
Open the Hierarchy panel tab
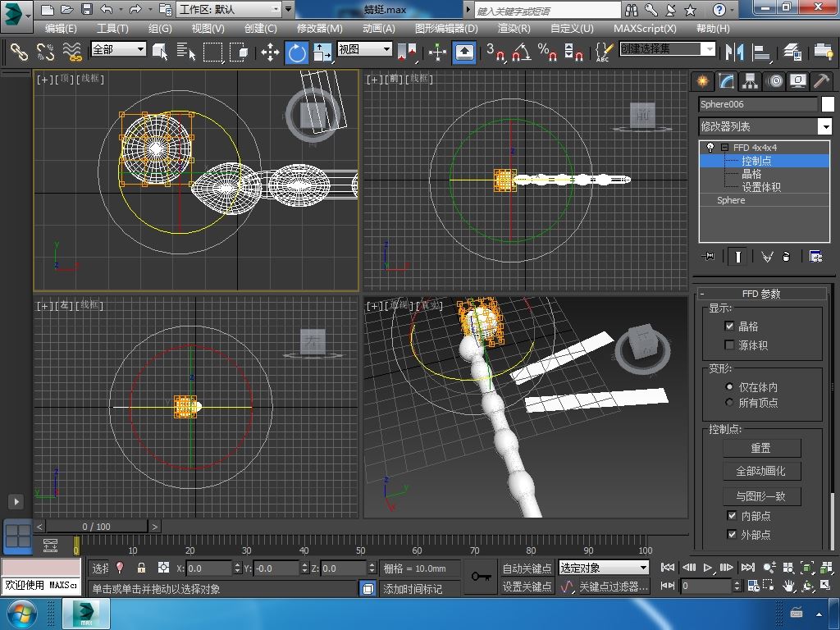pyautogui.click(x=750, y=80)
